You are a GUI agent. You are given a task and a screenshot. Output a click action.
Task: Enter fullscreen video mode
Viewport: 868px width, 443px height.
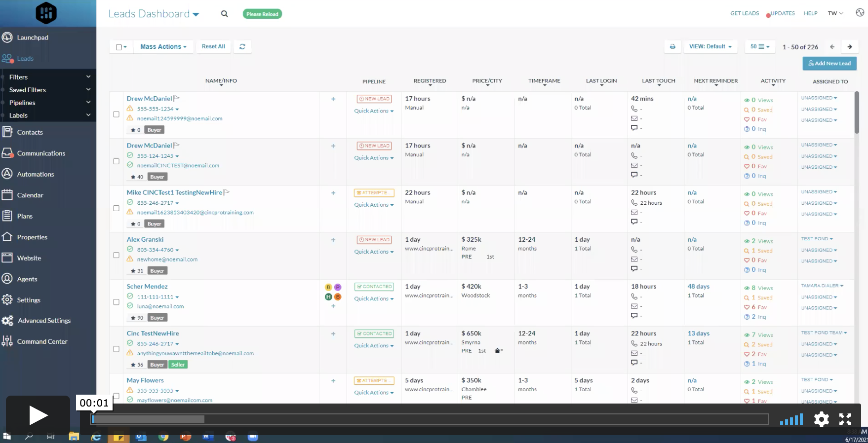click(845, 419)
